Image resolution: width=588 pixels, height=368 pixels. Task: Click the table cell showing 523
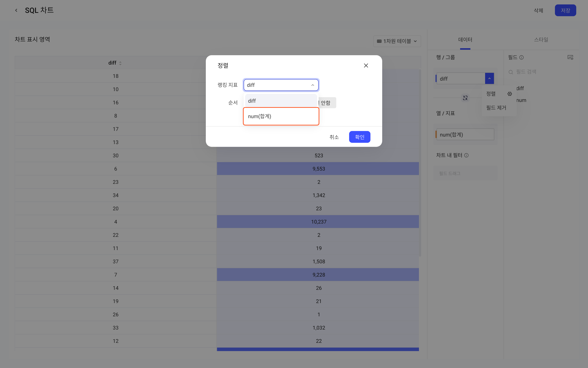coord(318,155)
